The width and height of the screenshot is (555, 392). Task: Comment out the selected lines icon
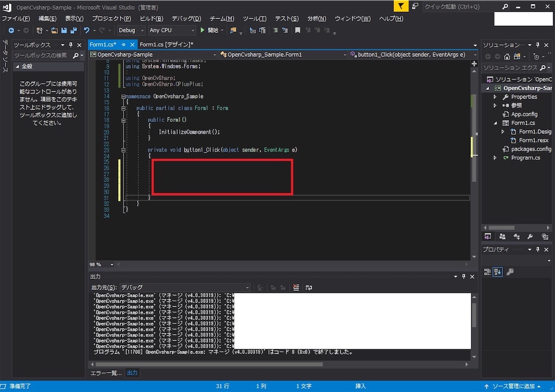[x=275, y=30]
